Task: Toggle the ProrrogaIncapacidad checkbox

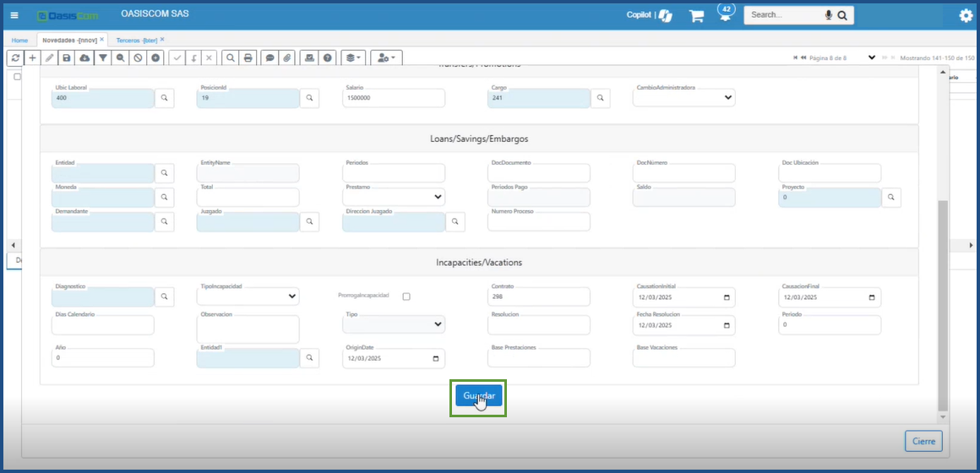Action: coord(406,296)
